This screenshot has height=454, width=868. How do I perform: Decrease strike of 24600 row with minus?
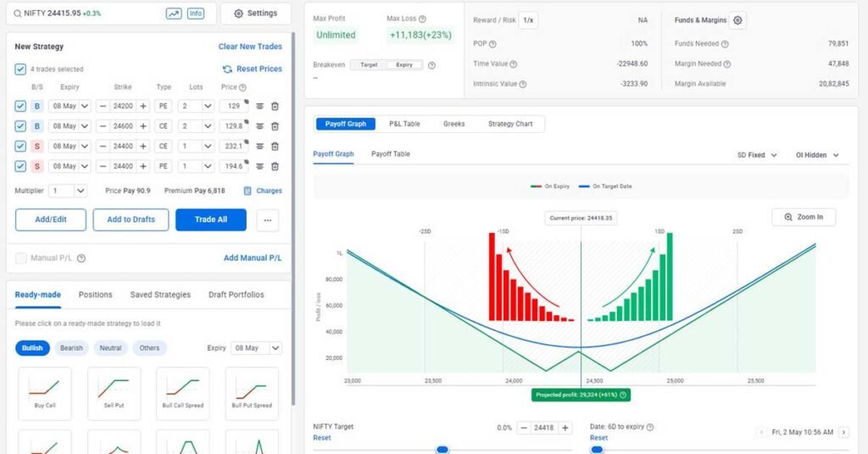tap(103, 126)
